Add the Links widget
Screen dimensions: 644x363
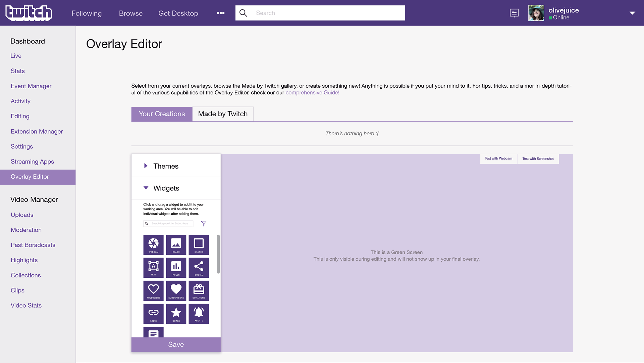click(153, 314)
